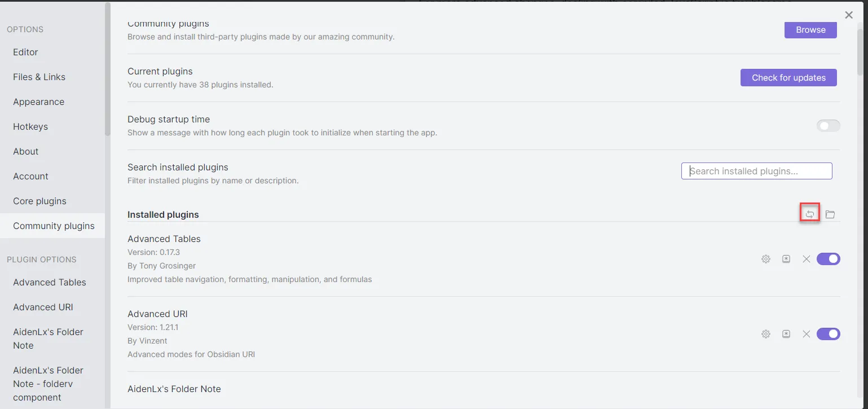Go to the Core plugins section
Viewport: 868px width, 409px height.
[x=39, y=201]
